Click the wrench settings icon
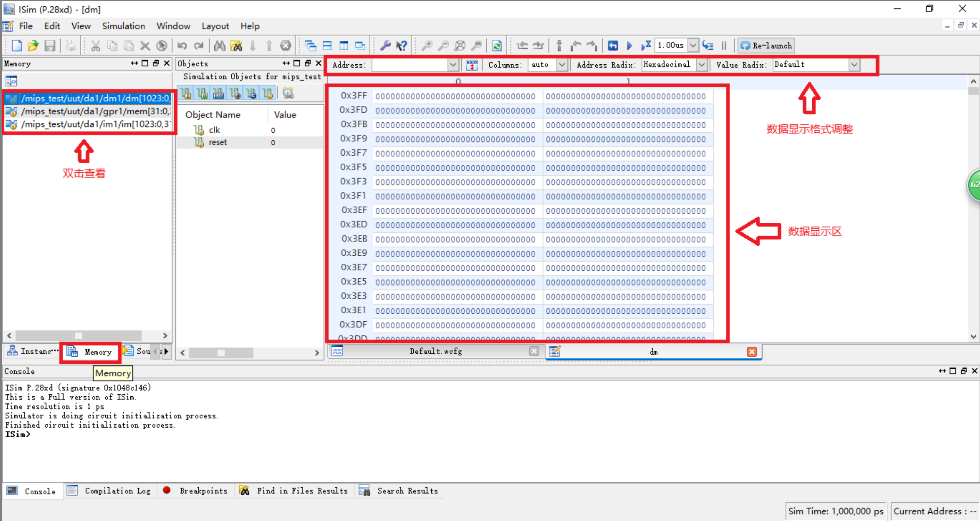 385,46
